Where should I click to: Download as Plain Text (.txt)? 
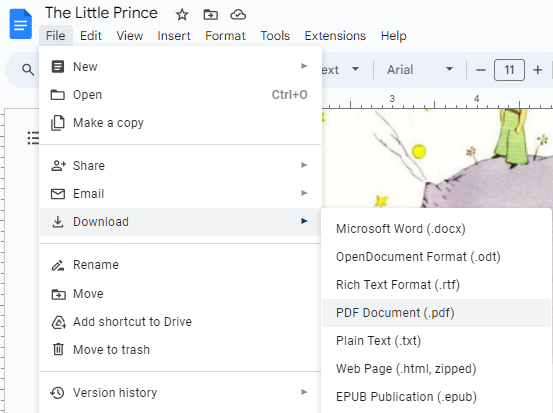(x=436, y=341)
